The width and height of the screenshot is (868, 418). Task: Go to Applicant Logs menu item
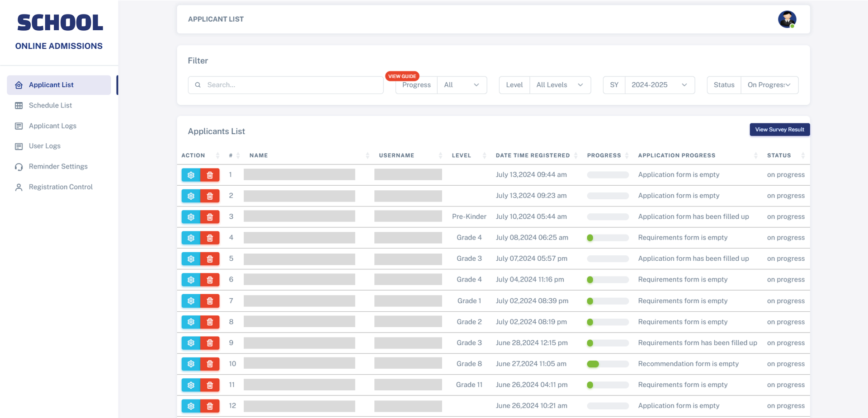point(52,126)
